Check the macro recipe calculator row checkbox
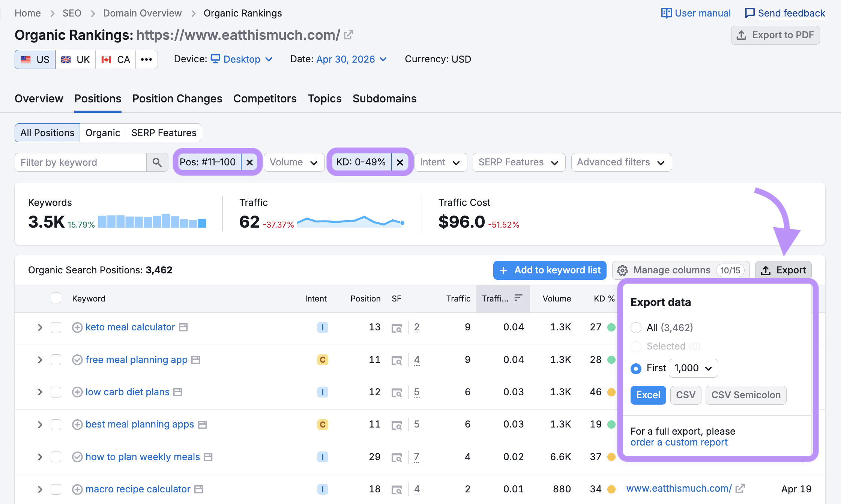This screenshot has height=504, width=841. click(56, 489)
